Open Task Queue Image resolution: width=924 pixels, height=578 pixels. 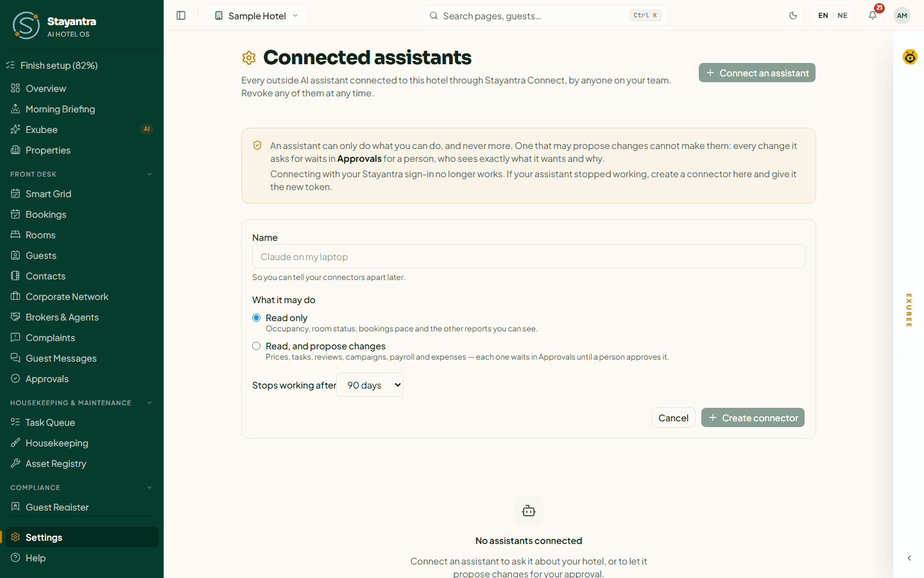coord(81,423)
